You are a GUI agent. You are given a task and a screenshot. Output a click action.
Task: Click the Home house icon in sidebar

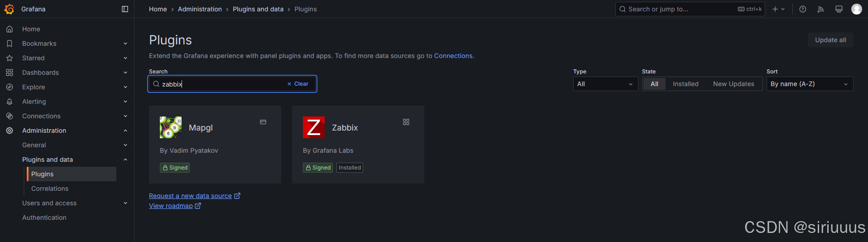click(10, 29)
